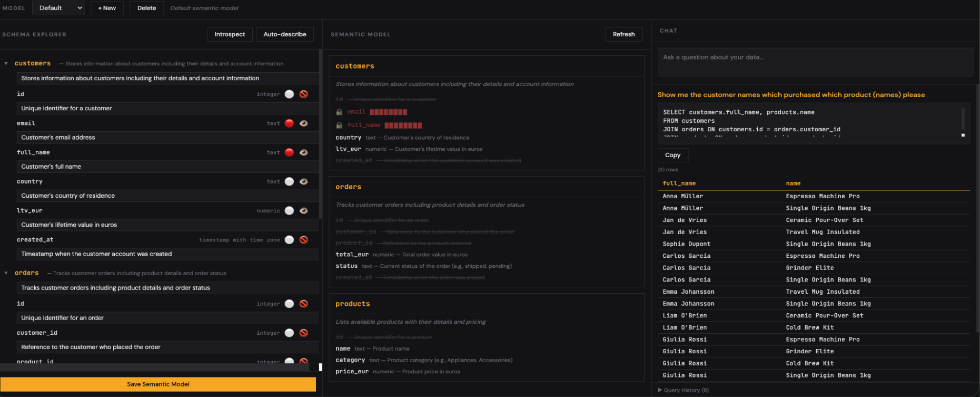Toggle the white circle for country column
The image size is (980, 397).
click(289, 181)
